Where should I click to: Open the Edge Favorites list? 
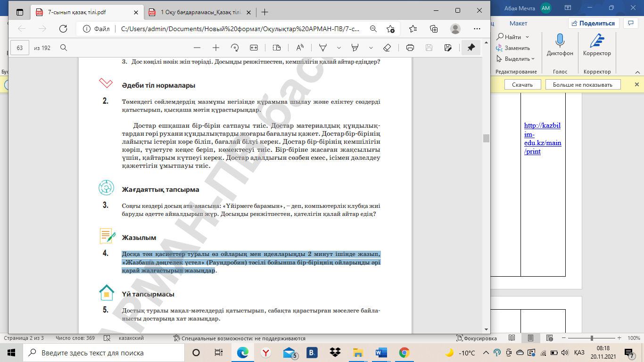[413, 29]
